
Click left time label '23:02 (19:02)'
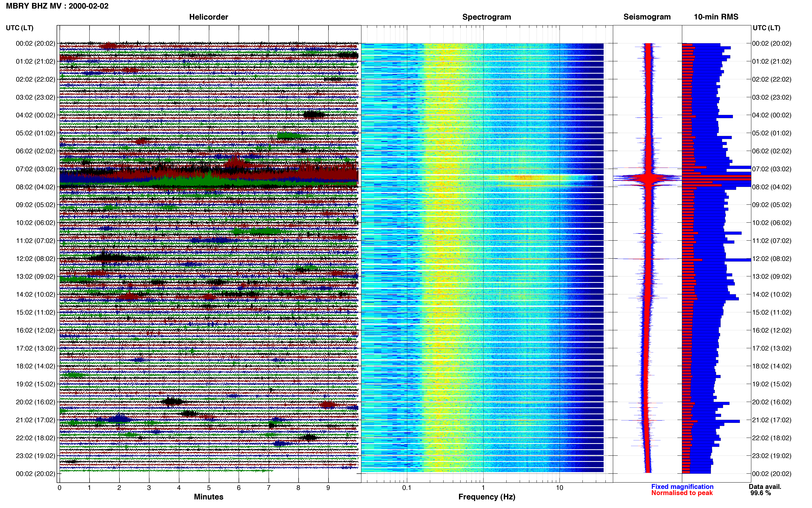tap(35, 456)
